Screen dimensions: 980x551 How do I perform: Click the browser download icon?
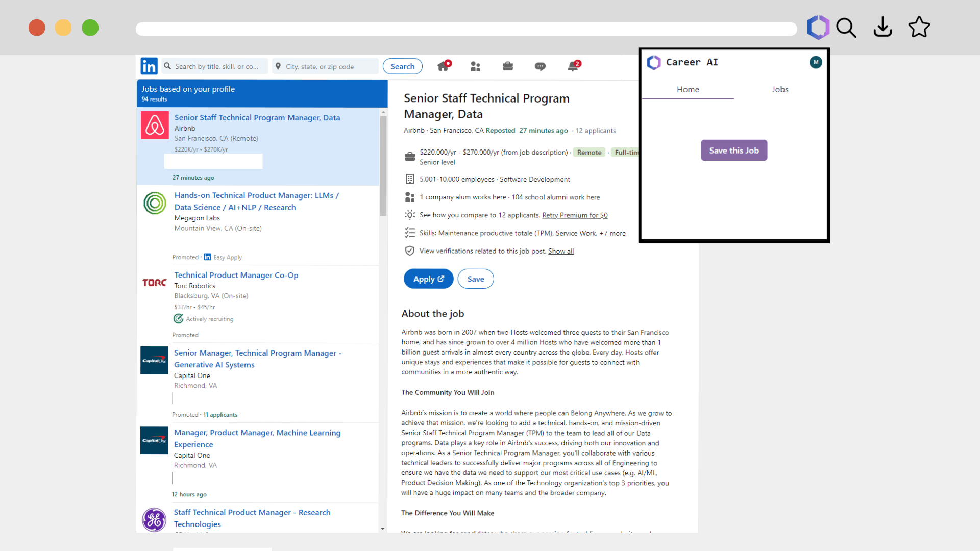pyautogui.click(x=883, y=28)
